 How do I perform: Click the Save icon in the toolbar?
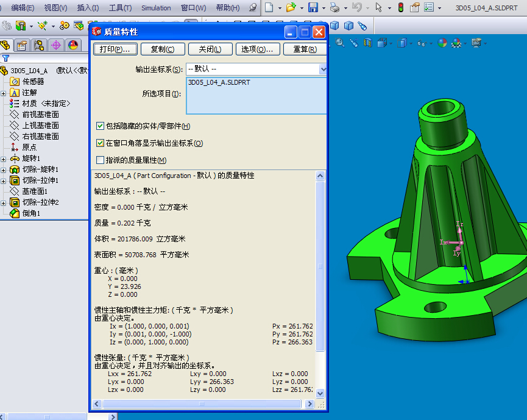313,8
